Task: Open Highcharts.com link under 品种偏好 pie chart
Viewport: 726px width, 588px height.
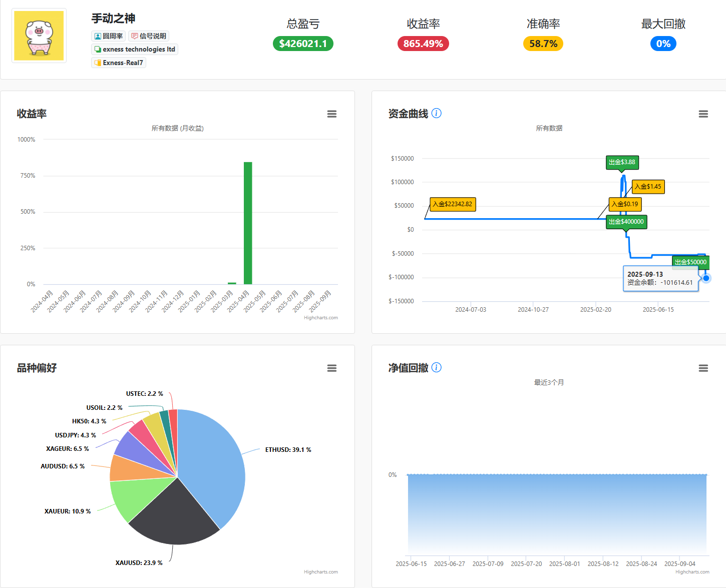Action: click(x=321, y=572)
